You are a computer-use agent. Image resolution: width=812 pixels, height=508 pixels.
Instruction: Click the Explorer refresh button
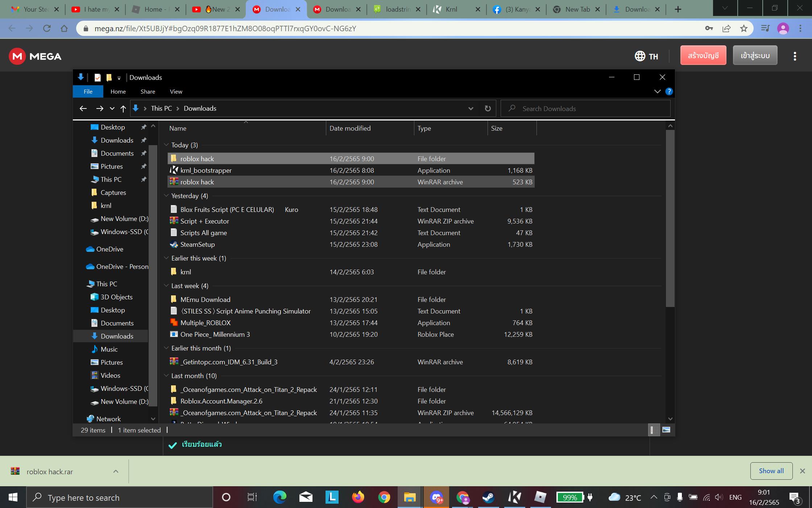[x=488, y=108]
